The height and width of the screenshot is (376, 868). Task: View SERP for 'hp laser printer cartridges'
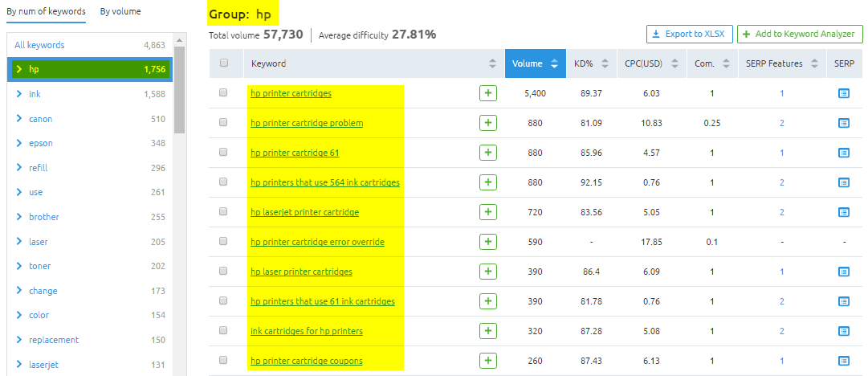844,272
